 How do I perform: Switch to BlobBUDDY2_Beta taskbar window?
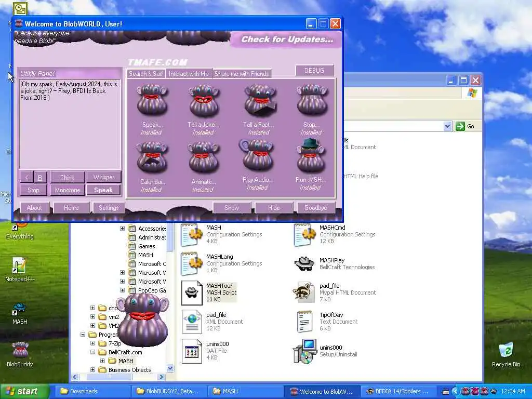pos(168,391)
